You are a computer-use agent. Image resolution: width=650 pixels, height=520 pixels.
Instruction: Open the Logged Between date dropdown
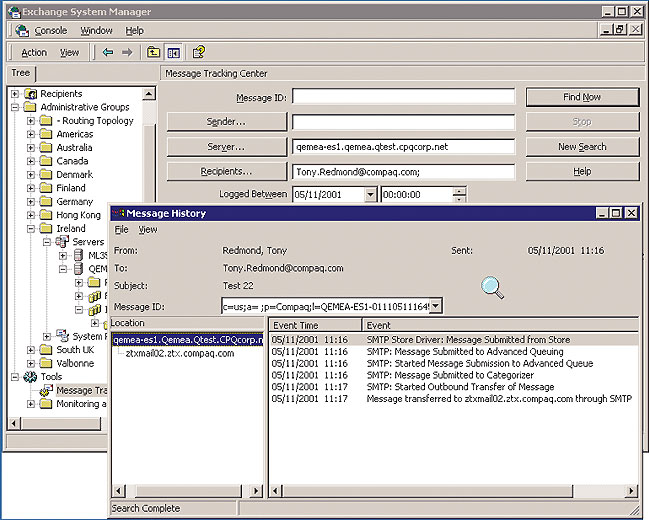(371, 195)
